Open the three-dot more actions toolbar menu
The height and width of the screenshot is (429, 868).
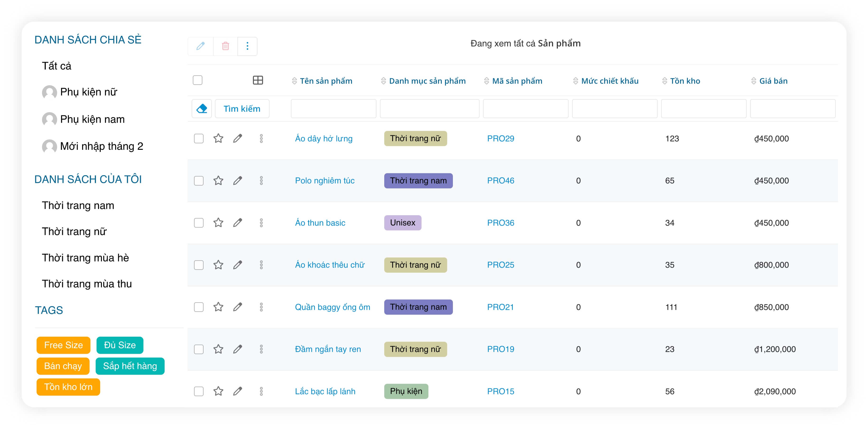tap(247, 46)
